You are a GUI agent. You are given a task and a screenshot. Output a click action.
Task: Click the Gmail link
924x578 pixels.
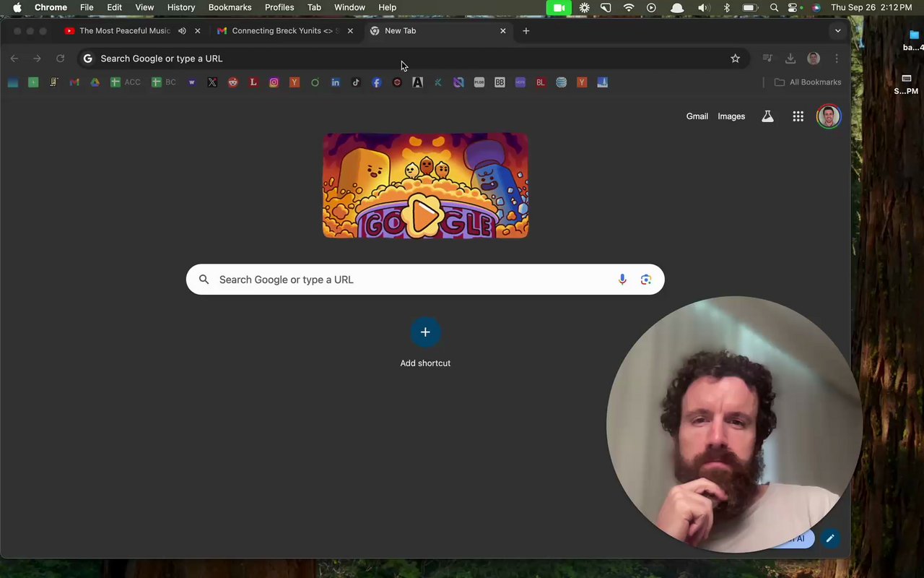697,116
